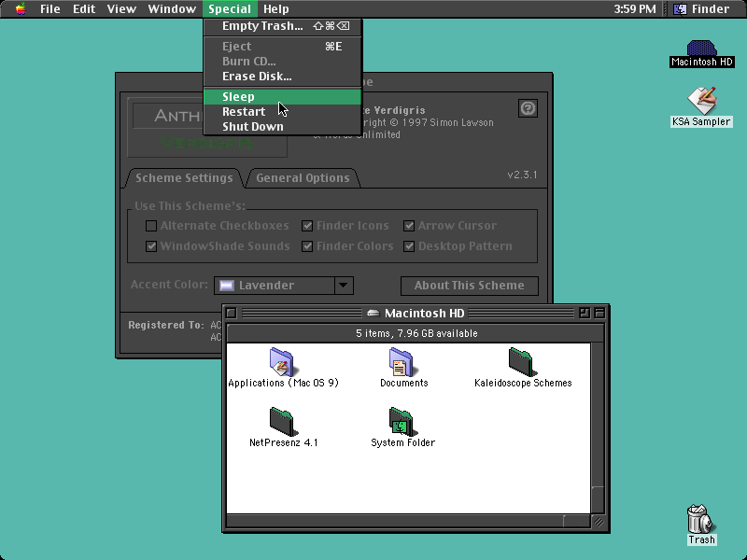Click the Macintosh HD window close box
The width and height of the screenshot is (747, 560).
231,313
